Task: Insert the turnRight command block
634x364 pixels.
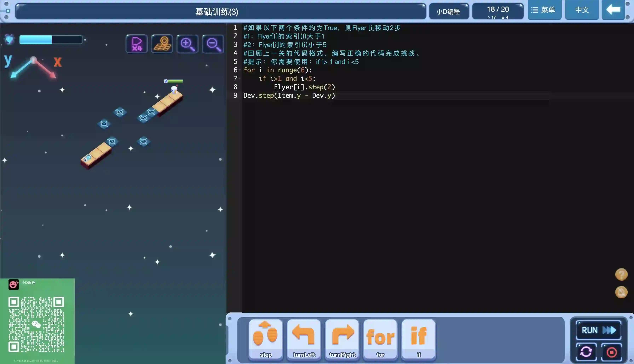Action: (x=342, y=339)
